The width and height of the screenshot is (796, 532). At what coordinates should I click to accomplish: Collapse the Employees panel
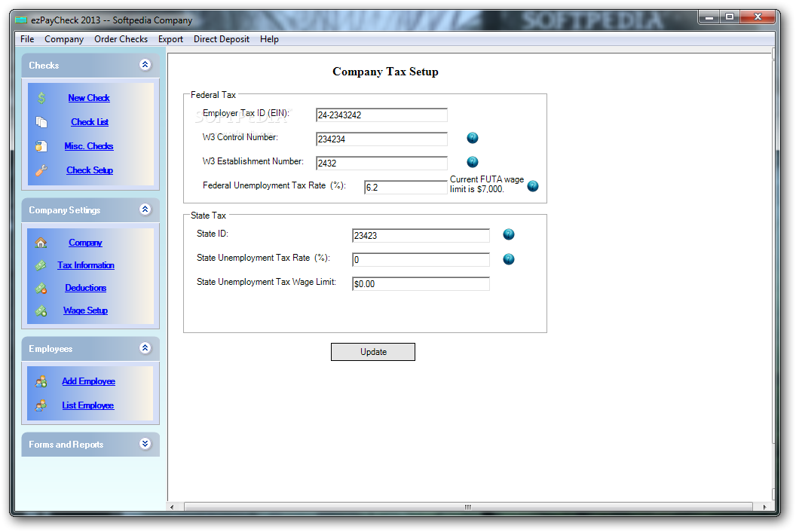point(145,348)
